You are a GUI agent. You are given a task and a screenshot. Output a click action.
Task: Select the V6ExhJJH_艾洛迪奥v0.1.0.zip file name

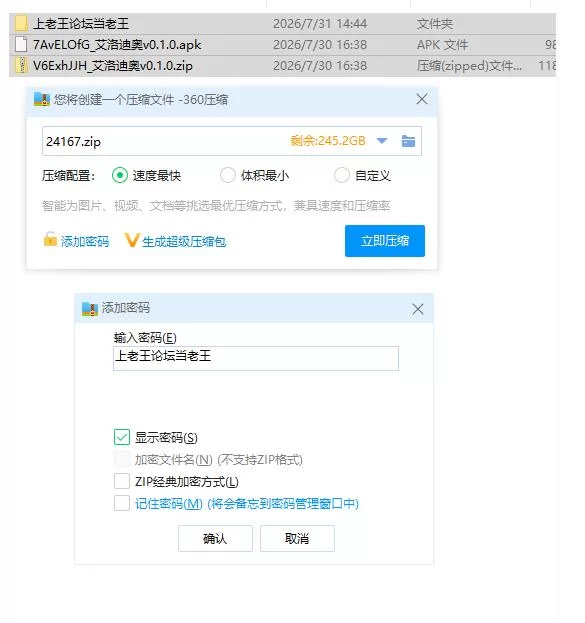[x=112, y=66]
